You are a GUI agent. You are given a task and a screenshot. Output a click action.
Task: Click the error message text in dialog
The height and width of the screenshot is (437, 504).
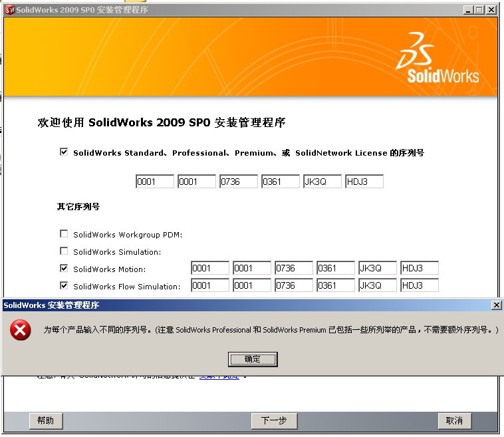[271, 330]
